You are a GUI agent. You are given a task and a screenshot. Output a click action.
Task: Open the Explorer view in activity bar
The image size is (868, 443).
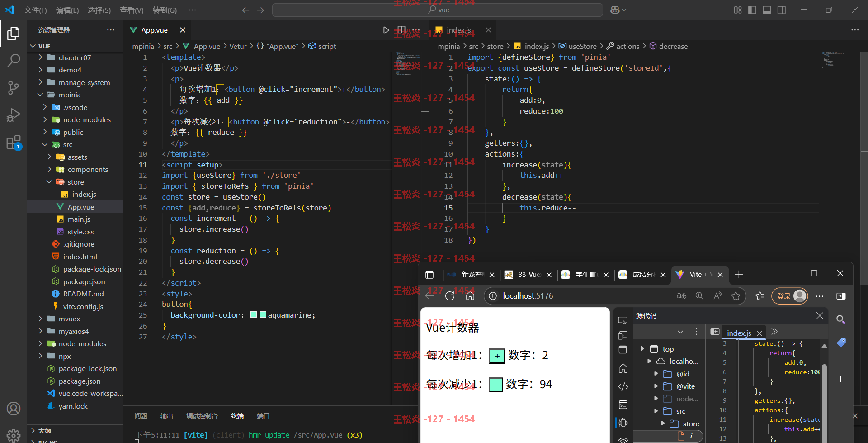click(14, 33)
